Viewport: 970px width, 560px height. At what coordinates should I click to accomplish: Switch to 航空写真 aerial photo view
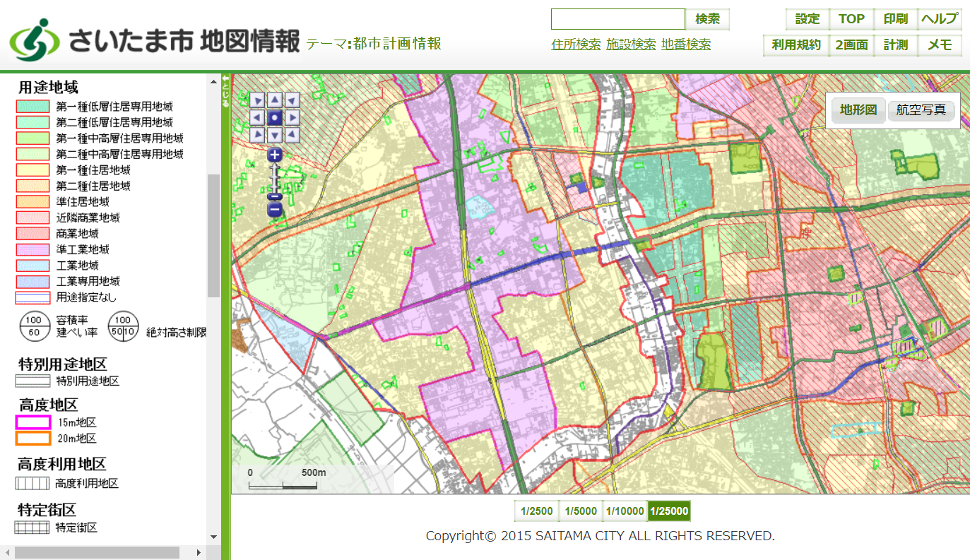tap(921, 110)
